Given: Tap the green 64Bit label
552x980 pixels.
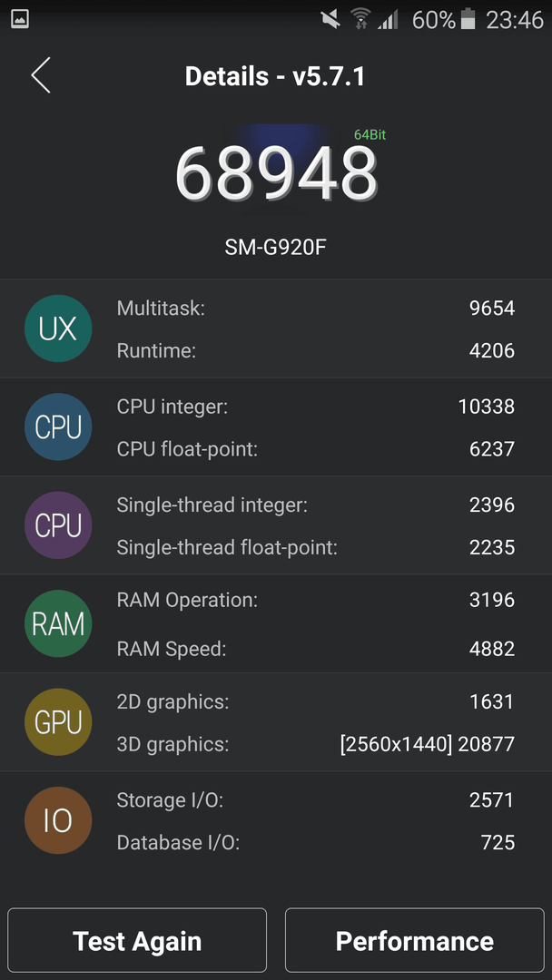Looking at the screenshot, I should (370, 134).
